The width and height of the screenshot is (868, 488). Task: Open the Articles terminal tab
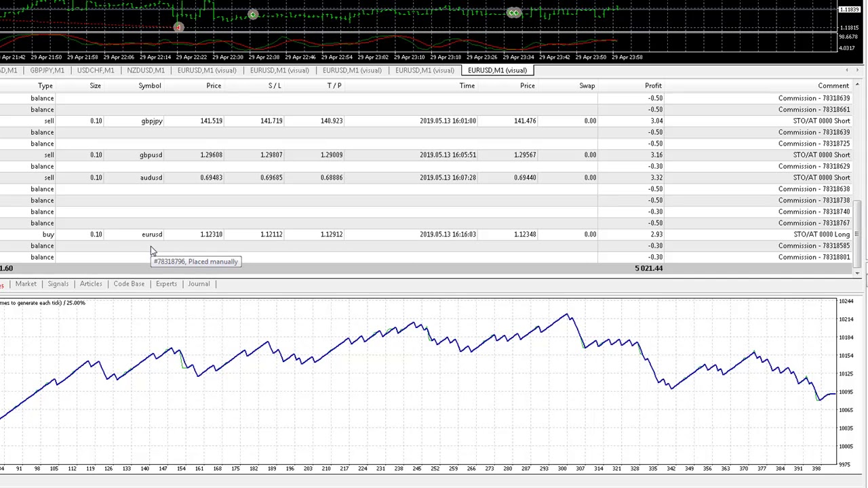click(x=91, y=284)
